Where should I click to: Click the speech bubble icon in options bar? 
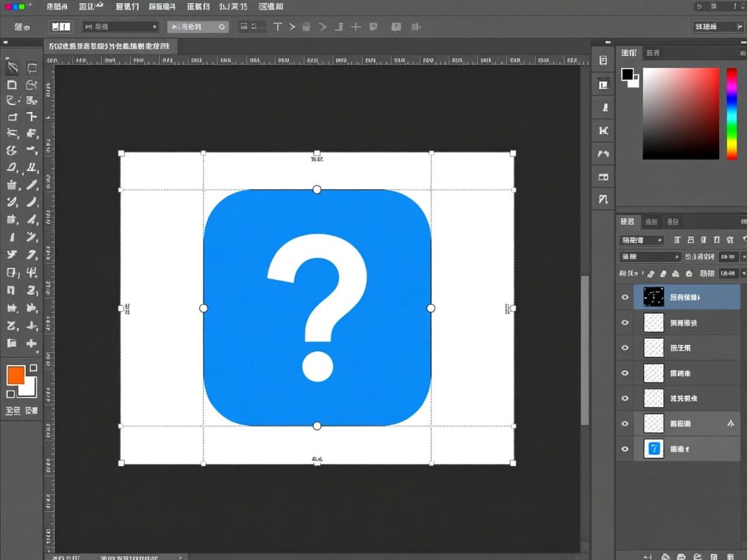pos(373,27)
